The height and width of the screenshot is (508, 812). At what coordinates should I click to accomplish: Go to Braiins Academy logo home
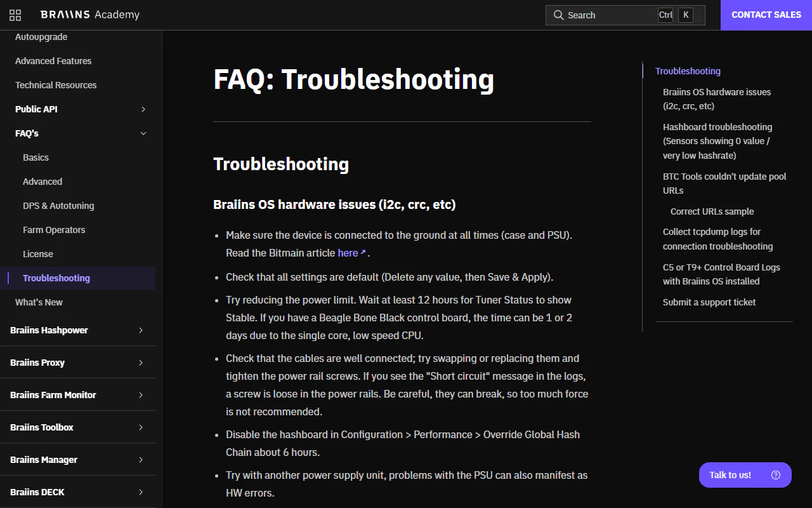90,15
